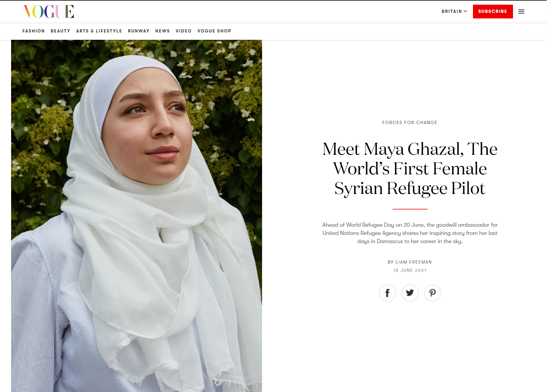Navigate to the Video section
The height and width of the screenshot is (392, 549).
(x=184, y=31)
